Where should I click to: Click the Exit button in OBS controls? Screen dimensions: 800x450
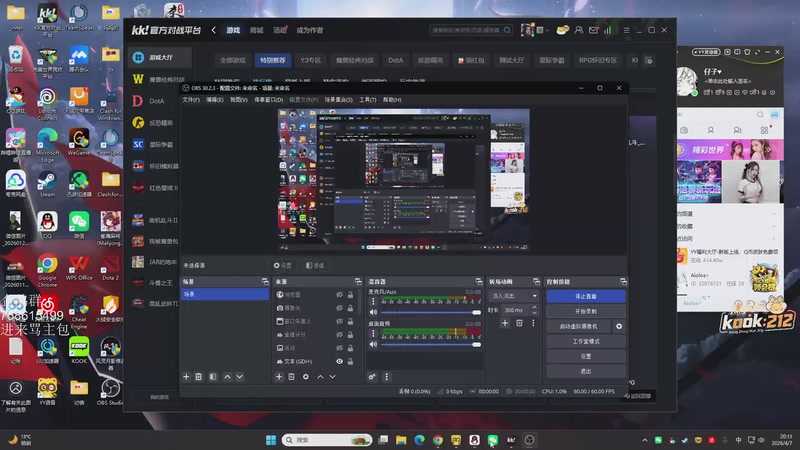586,371
